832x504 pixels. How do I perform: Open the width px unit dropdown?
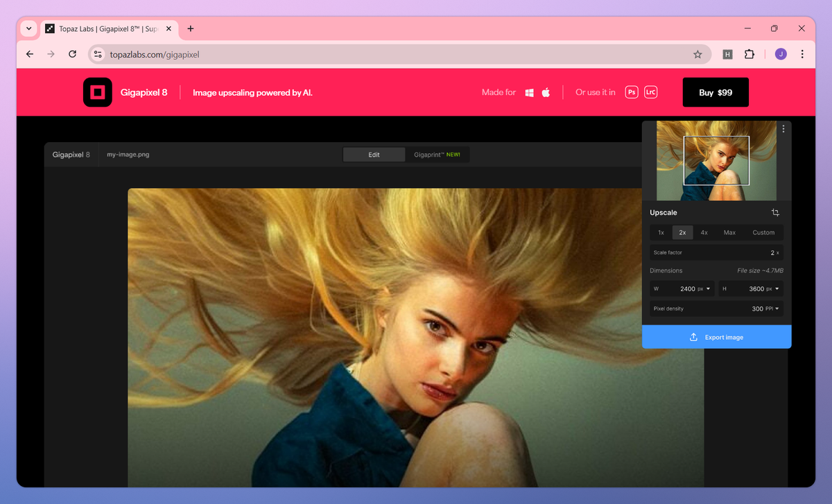704,288
